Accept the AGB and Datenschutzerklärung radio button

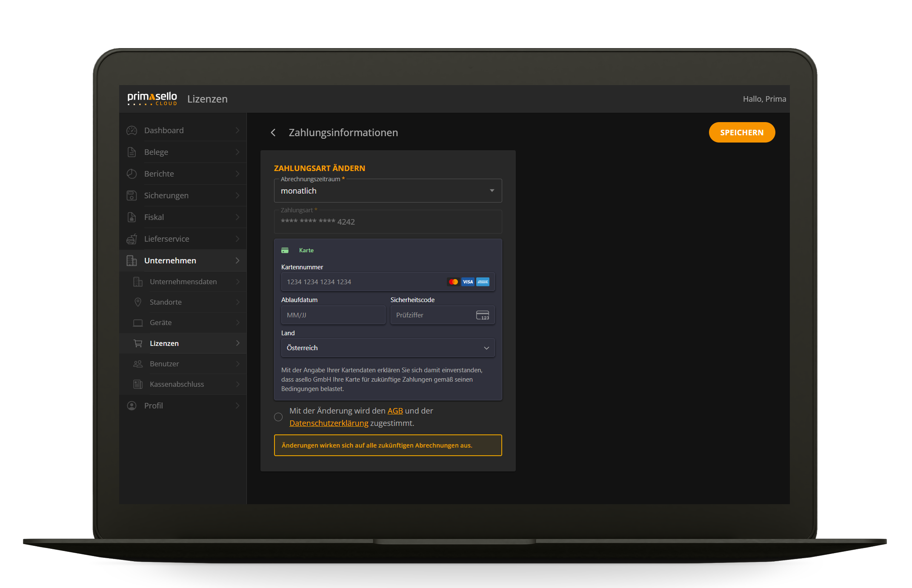278,417
